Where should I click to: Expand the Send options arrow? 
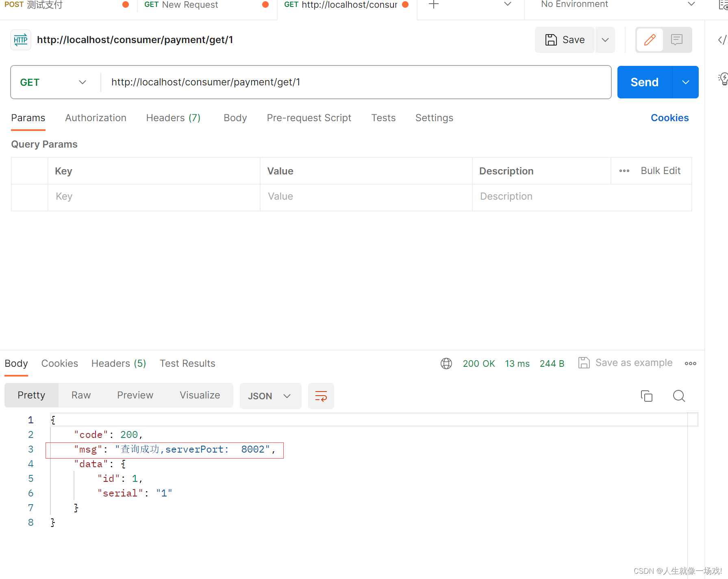[x=686, y=82]
